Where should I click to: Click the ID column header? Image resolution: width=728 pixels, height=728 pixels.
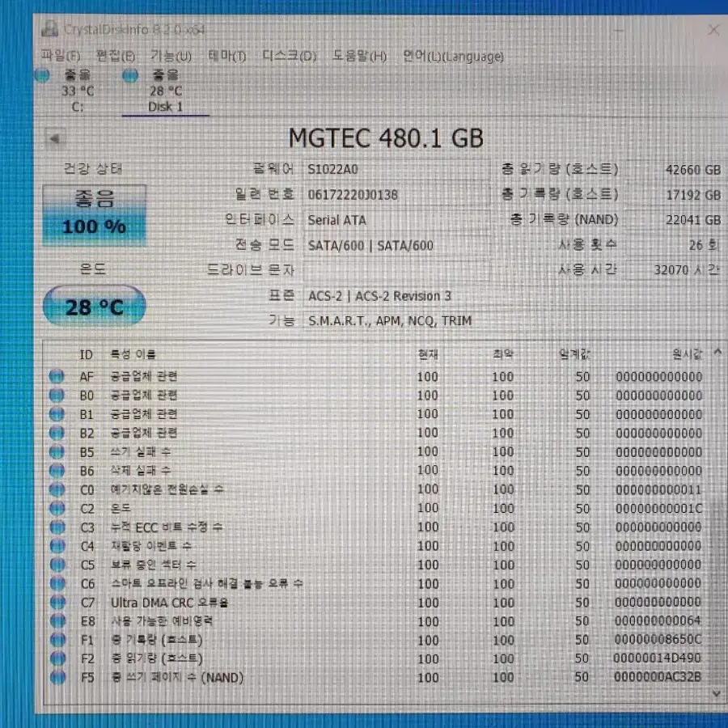click(x=87, y=355)
